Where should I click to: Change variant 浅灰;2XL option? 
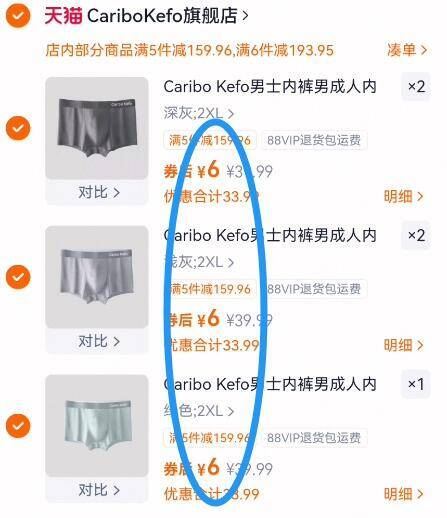199,262
